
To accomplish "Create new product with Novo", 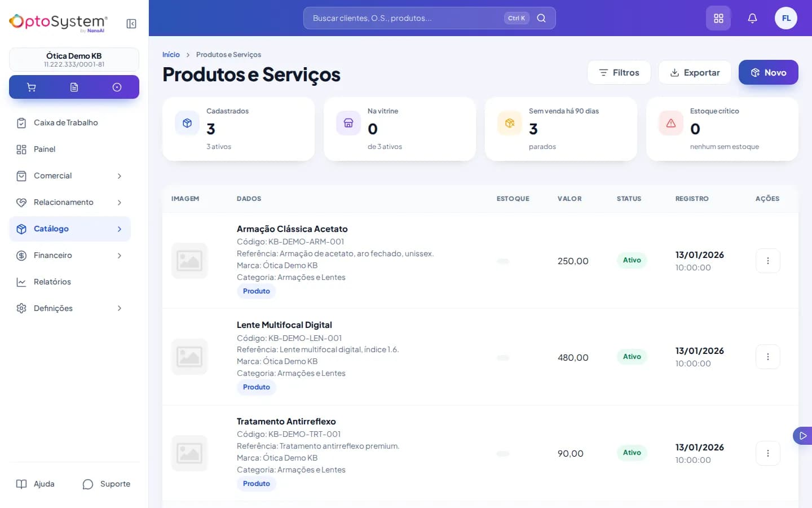I will coord(769,72).
